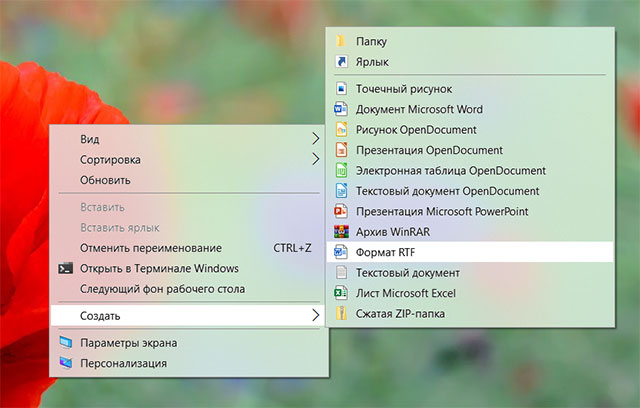Create a Презентация OpenDocument
Screen dimensions: 640x408
(470, 150)
